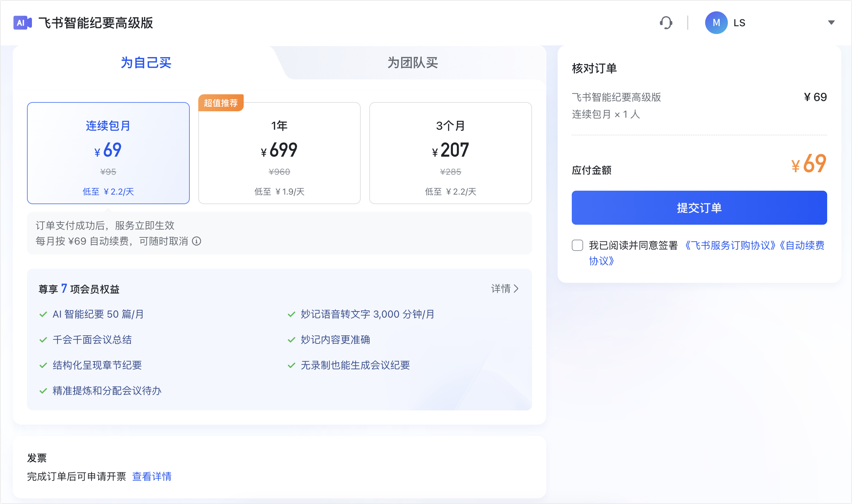Click the 应付金额 label
Image resolution: width=852 pixels, height=504 pixels.
pos(591,170)
